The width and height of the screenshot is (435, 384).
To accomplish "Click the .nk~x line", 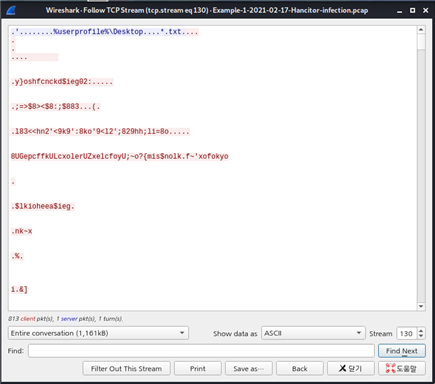I will (22, 231).
